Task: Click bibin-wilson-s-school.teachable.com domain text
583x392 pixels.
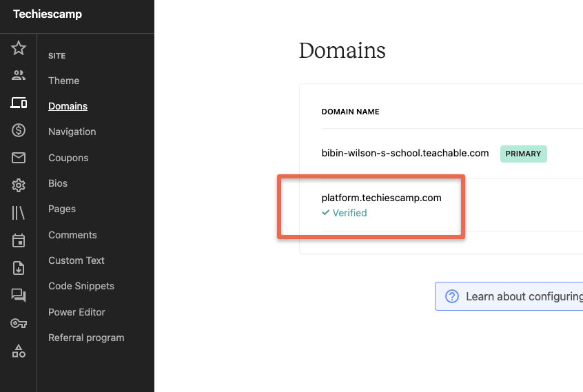Action: coord(405,153)
